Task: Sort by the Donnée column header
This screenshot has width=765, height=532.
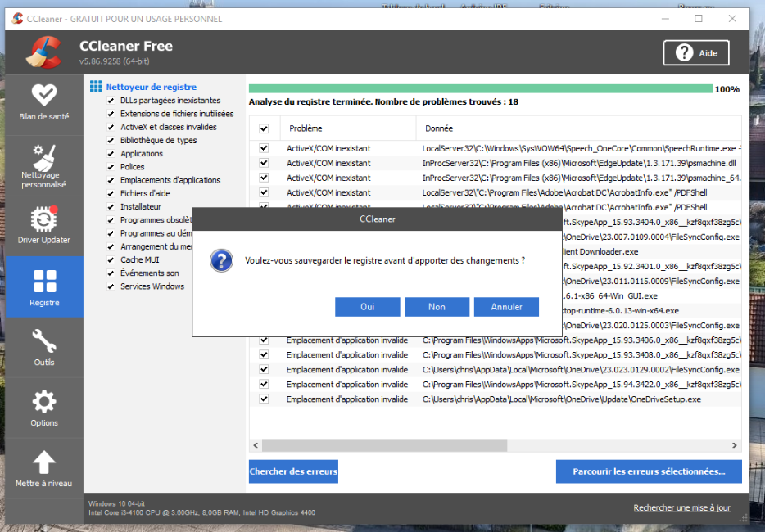Action: tap(578, 128)
